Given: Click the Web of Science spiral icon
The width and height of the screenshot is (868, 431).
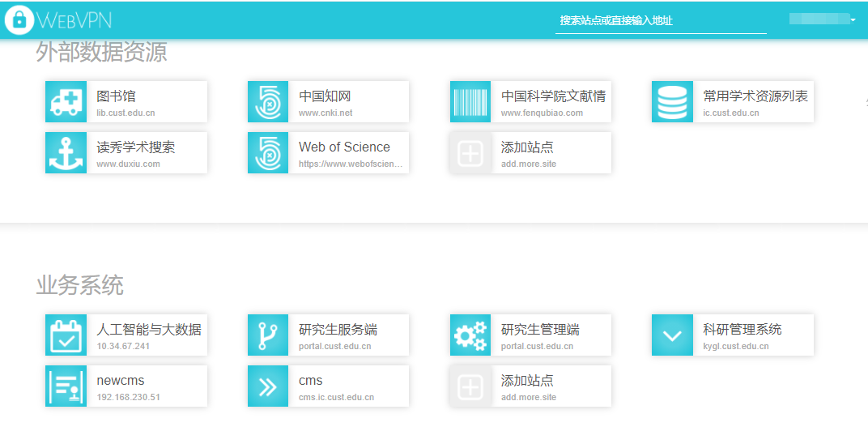Looking at the screenshot, I should pos(268,153).
